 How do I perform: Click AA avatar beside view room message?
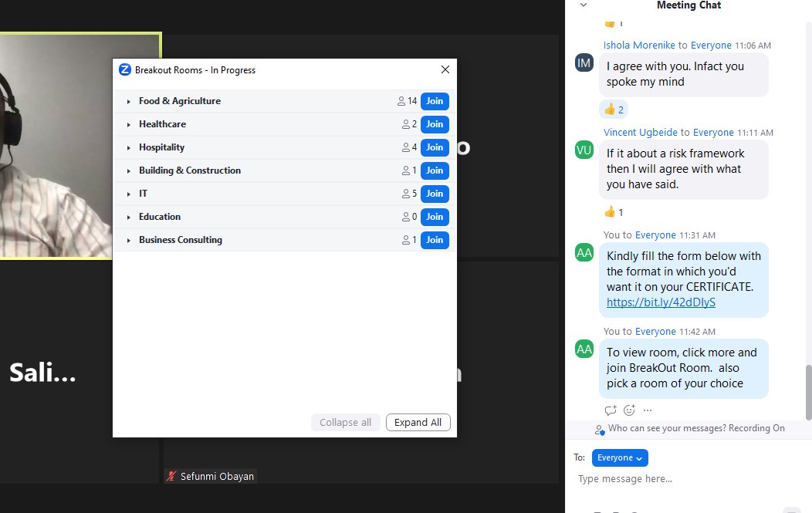(584, 349)
